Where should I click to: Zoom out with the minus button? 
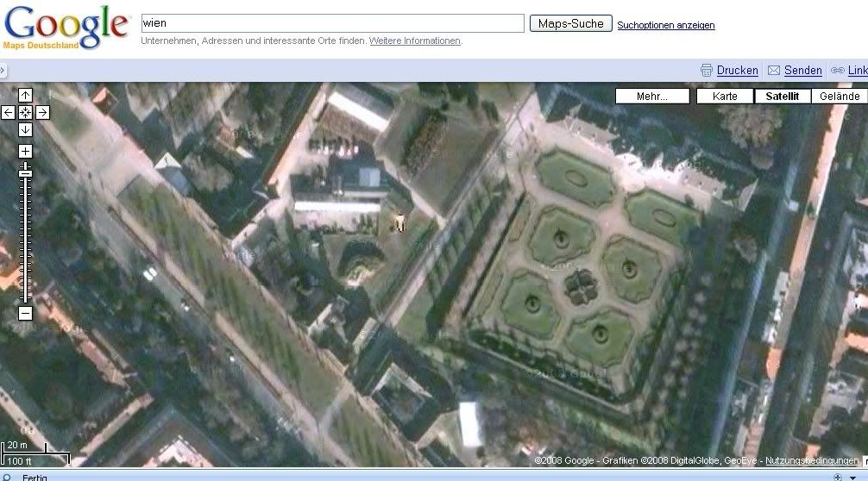(x=26, y=314)
